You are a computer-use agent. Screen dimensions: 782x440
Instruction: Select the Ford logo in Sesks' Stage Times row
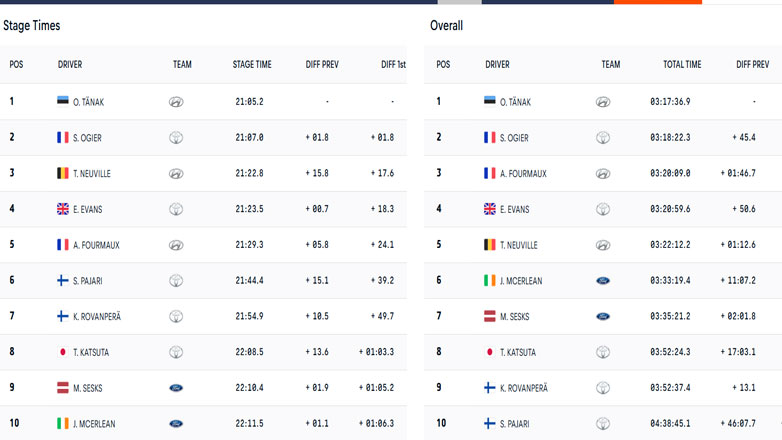coord(176,388)
